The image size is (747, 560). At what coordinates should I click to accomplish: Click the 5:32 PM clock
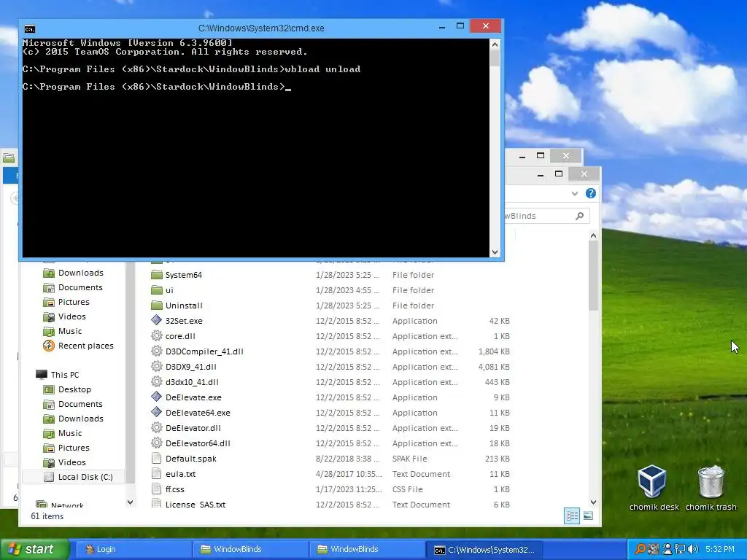point(720,549)
